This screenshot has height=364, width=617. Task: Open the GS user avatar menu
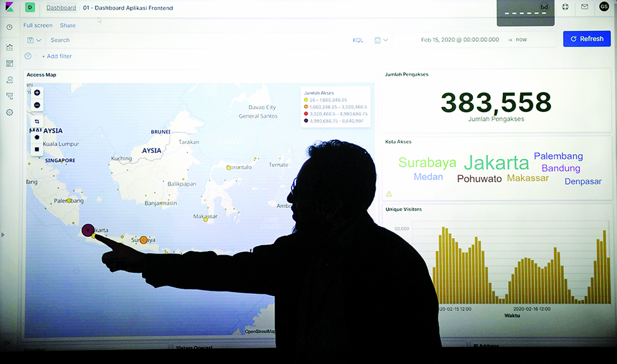click(x=604, y=7)
